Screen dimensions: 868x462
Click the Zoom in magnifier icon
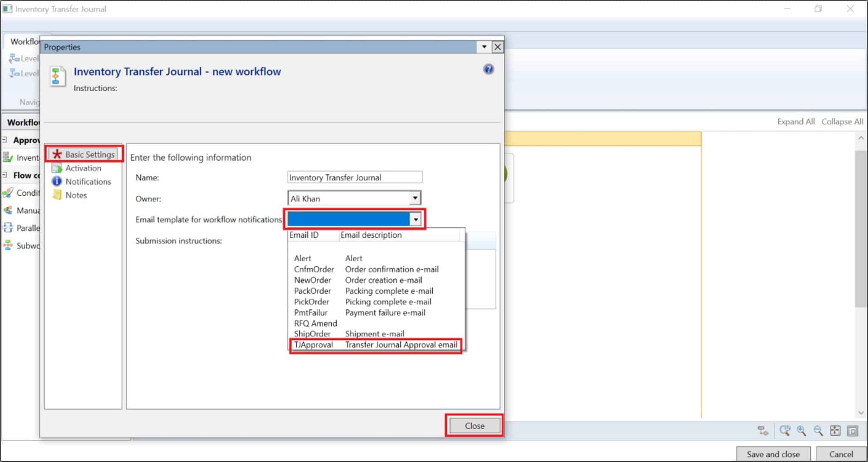[x=801, y=430]
